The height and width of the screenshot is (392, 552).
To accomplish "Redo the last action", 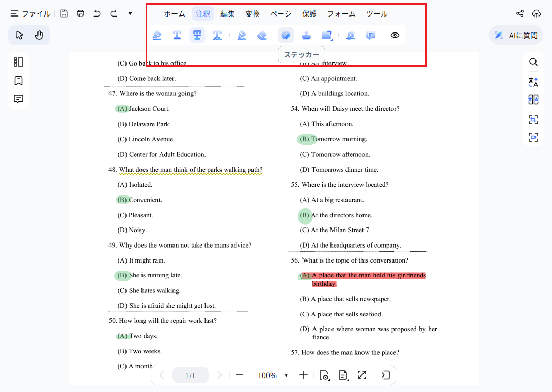I will tap(114, 14).
